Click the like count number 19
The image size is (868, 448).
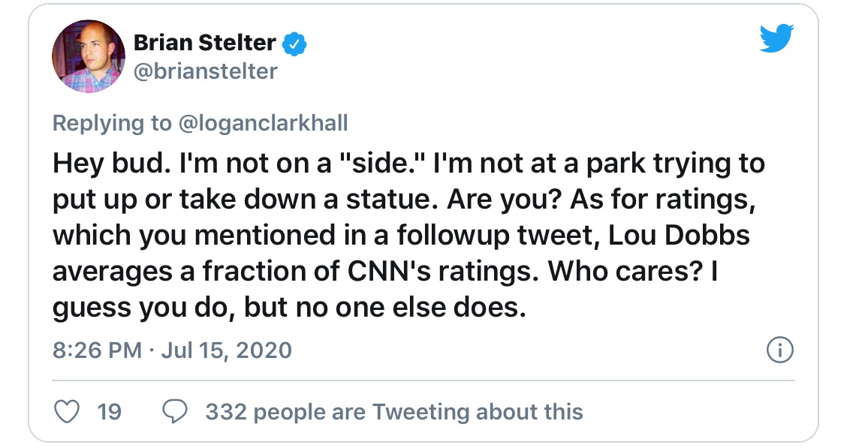(x=110, y=411)
